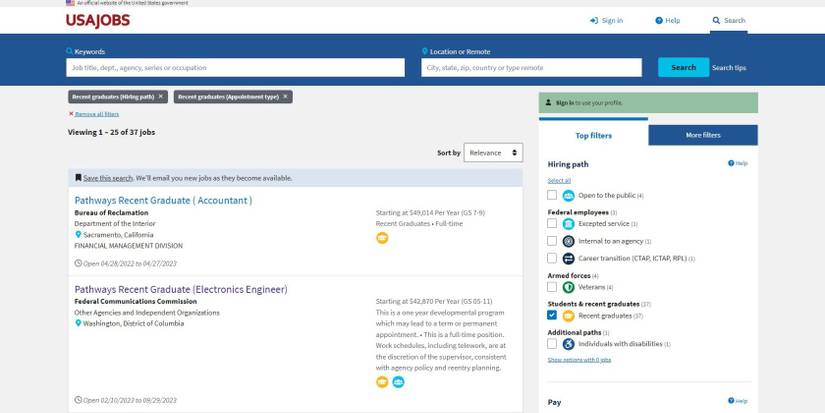Screen dimensions: 825x413
Task: Click the bookmark icon next to Save this search
Action: coord(78,178)
